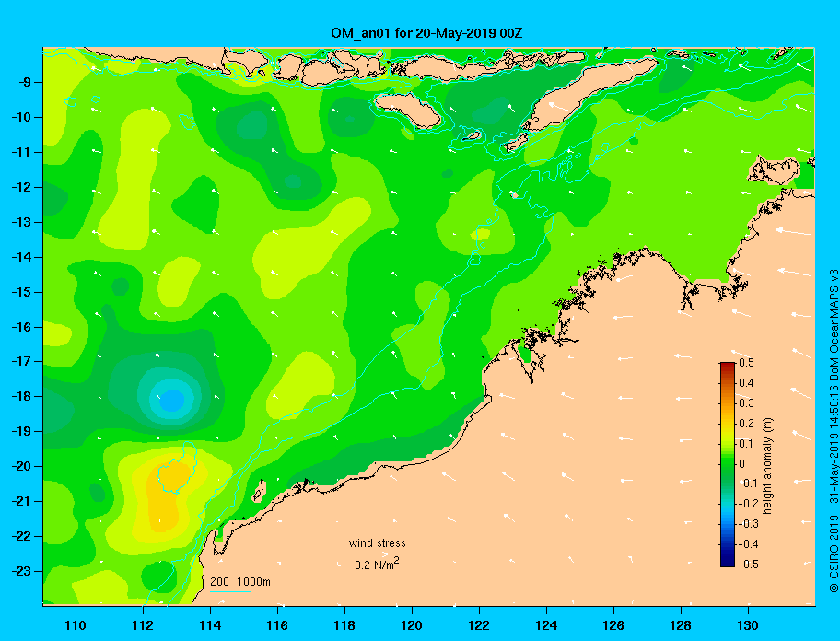Click the longitude label 124
840x641 pixels.
[546, 625]
